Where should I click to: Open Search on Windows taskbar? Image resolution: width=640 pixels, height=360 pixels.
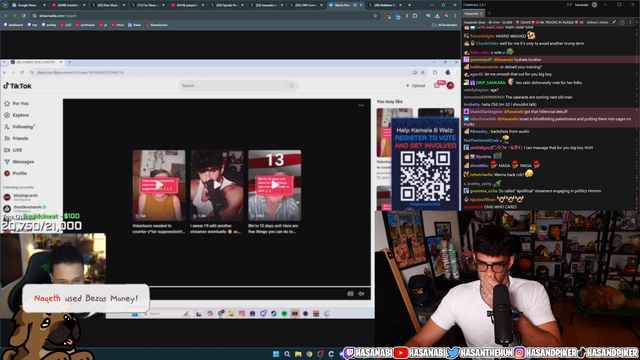coord(287,354)
